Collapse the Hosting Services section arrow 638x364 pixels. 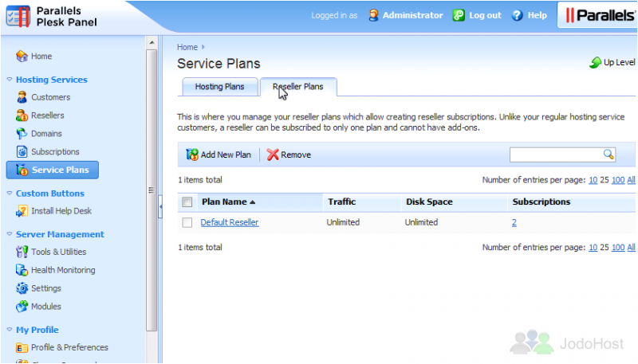(10, 80)
